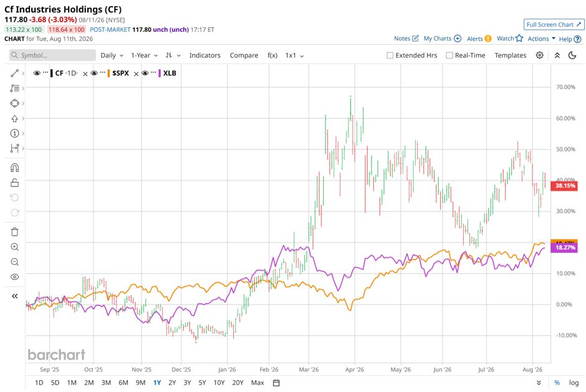
Task: Open the Notes editor
Action: tap(406, 38)
